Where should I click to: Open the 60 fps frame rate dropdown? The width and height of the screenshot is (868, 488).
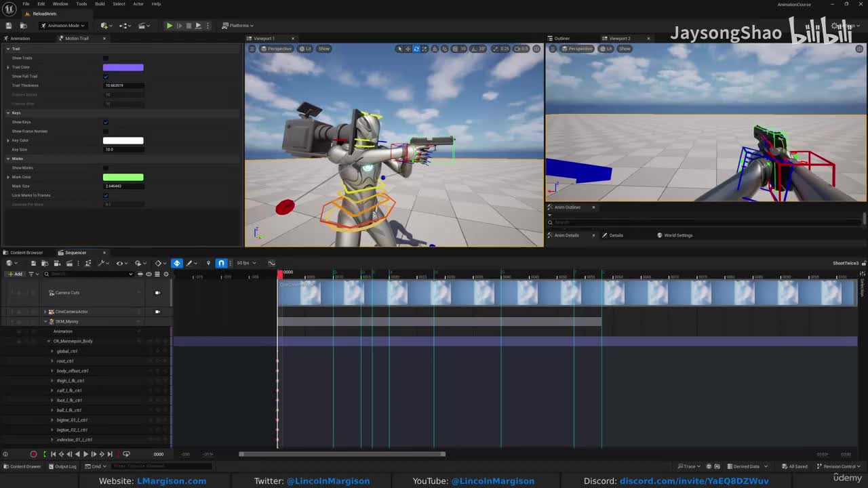click(x=243, y=263)
